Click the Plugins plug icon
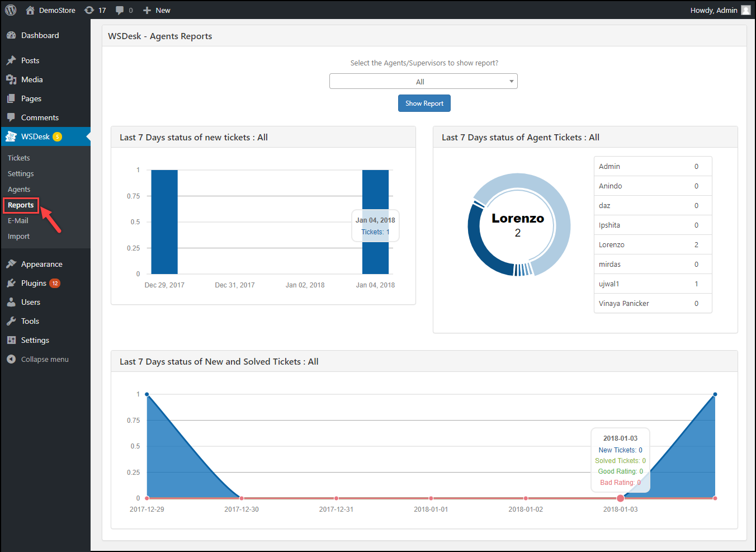This screenshot has width=756, height=552. (x=11, y=283)
